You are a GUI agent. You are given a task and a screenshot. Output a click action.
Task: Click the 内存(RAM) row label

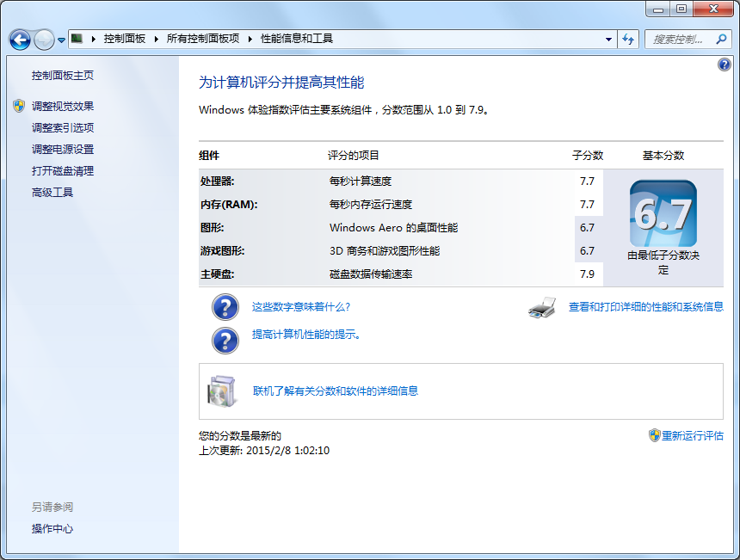[229, 204]
